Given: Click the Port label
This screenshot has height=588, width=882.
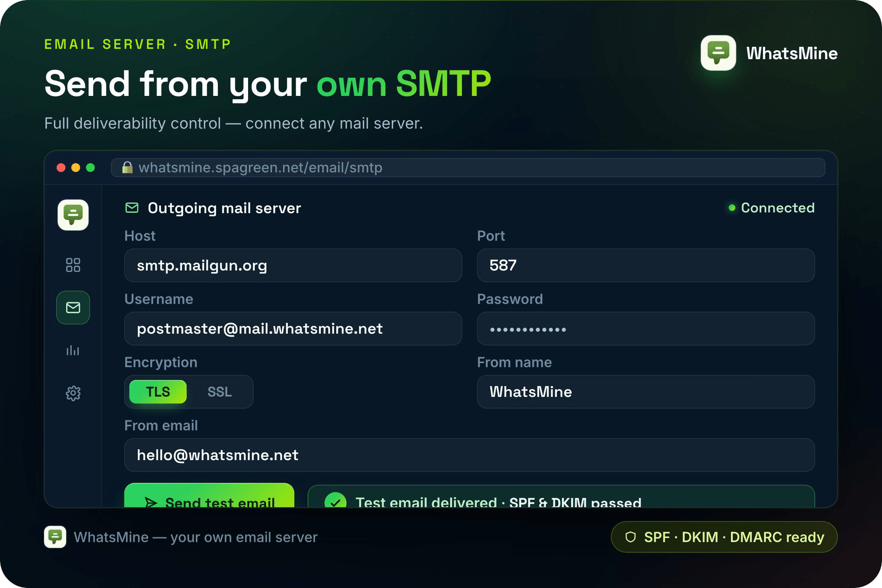Looking at the screenshot, I should (x=491, y=236).
